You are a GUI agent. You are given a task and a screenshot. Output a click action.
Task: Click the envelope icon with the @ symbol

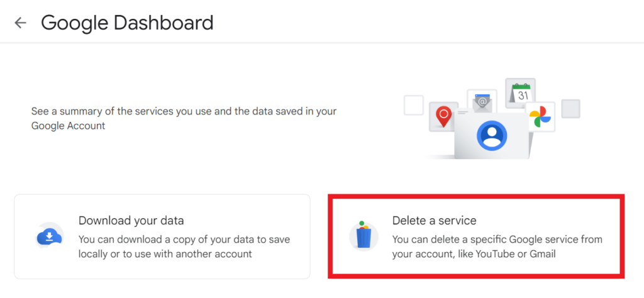pos(482,101)
